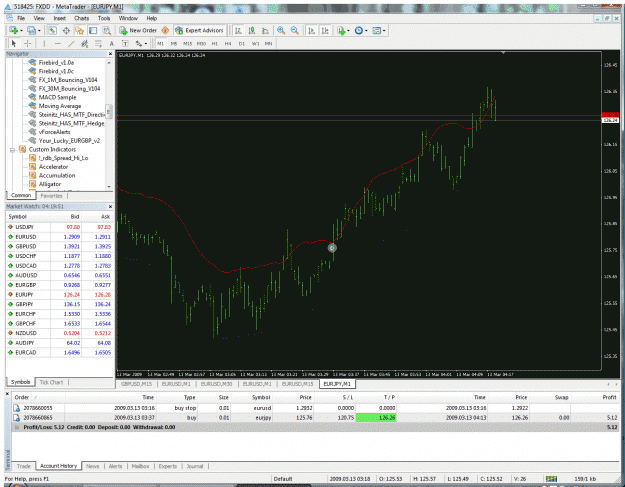This screenshot has height=487, width=625.
Task: Select the Cursor arrow tool
Action: (14, 43)
